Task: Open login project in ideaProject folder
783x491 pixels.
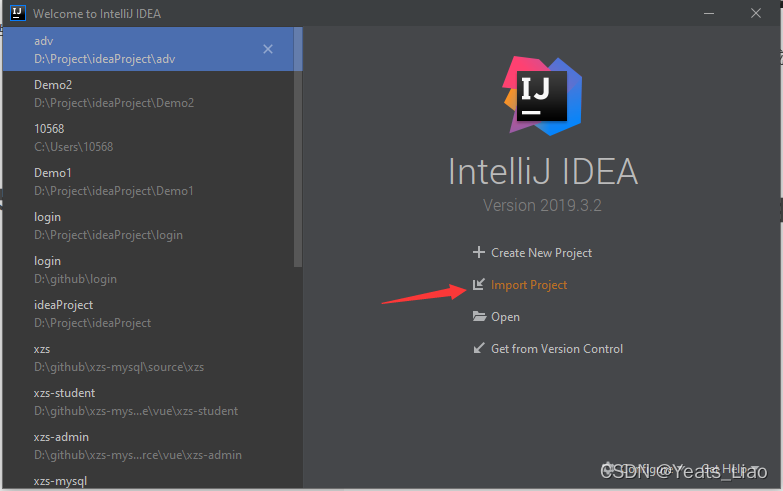Action: tap(148, 225)
